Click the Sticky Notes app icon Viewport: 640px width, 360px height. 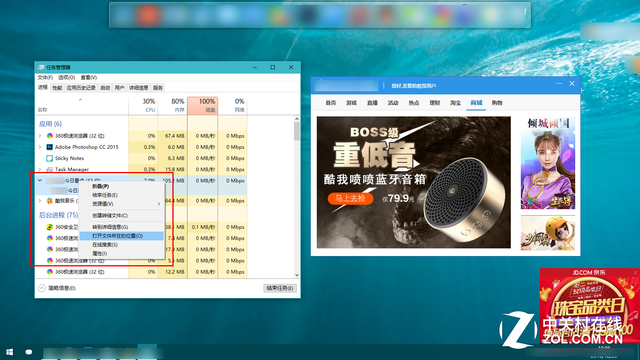coord(49,158)
